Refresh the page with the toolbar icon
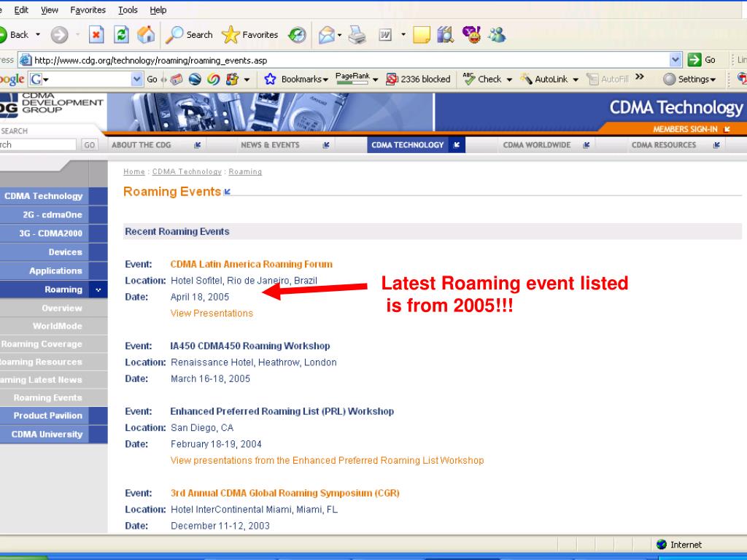The image size is (747, 560). [121, 35]
